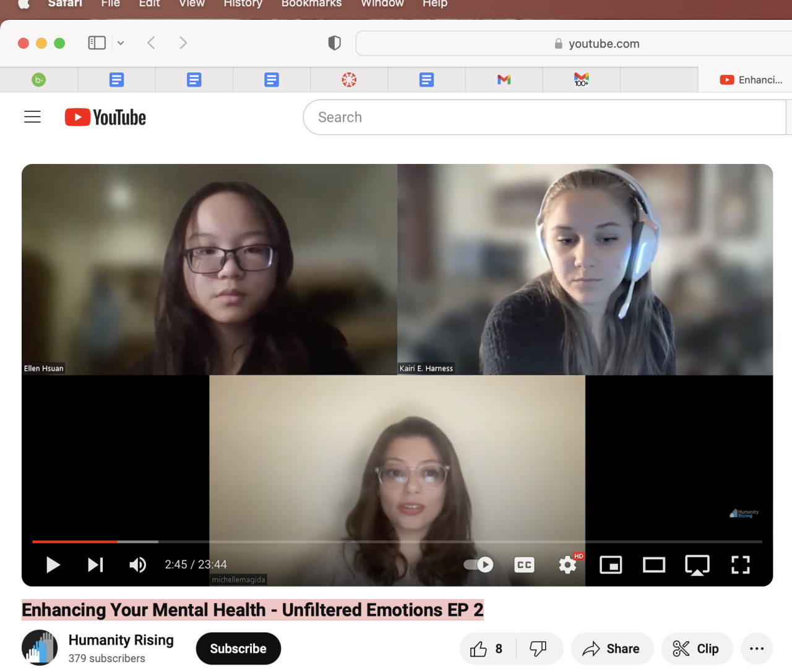Switch to the red circular icon tab

click(349, 79)
